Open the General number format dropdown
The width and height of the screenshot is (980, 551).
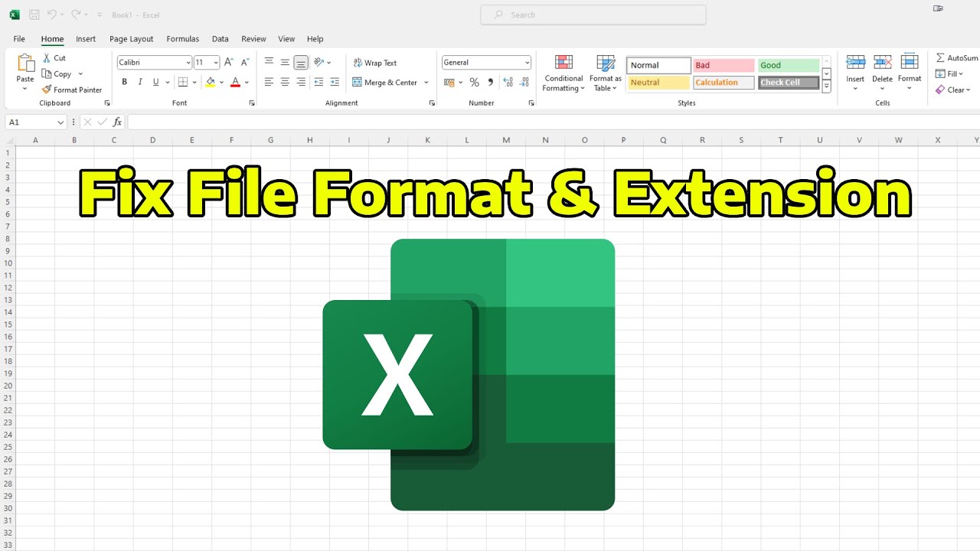tap(527, 63)
